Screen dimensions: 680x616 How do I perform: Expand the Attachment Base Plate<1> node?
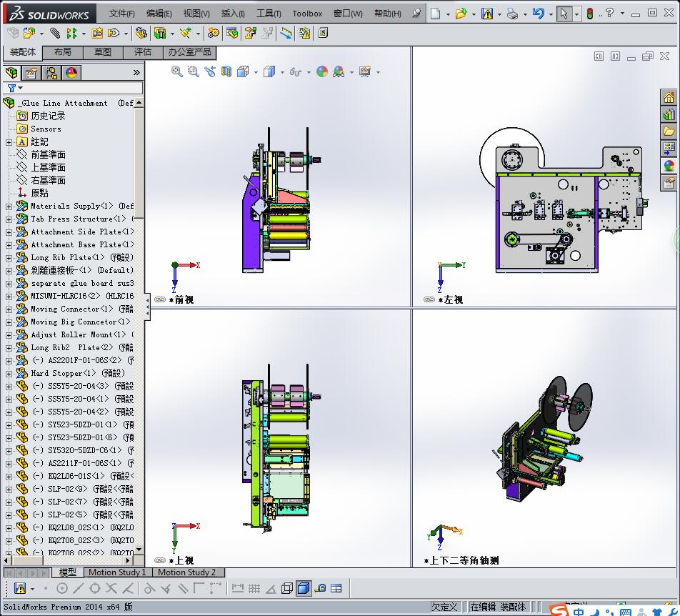coord(9,245)
